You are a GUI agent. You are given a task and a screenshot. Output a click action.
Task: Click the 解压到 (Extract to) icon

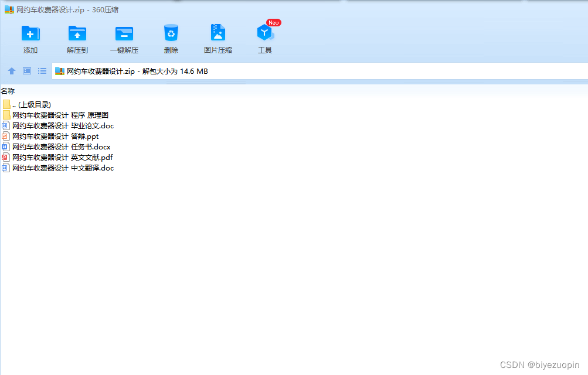pos(77,33)
